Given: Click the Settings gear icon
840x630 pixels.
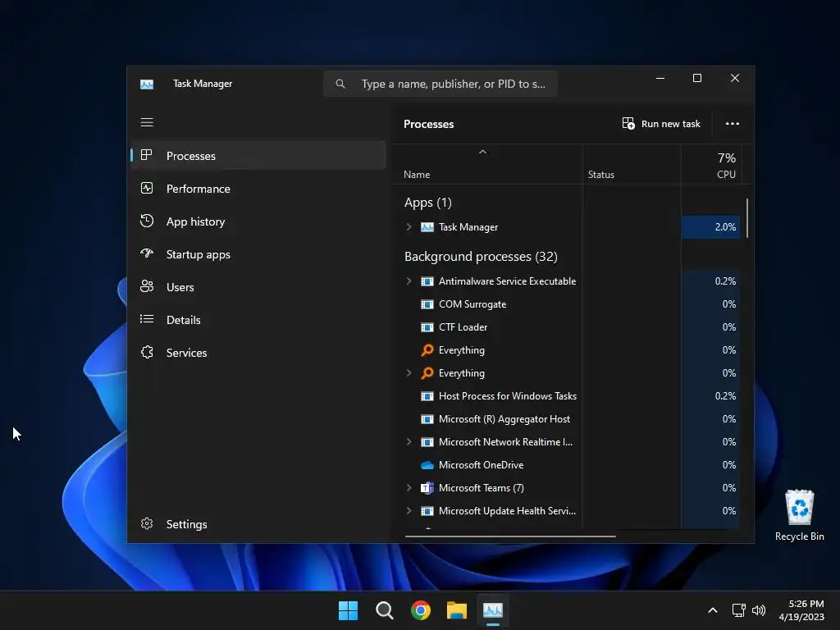Looking at the screenshot, I should pyautogui.click(x=146, y=523).
